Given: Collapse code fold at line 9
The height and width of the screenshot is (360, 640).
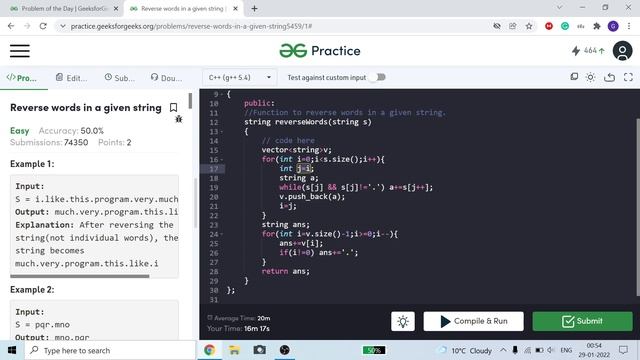Looking at the screenshot, I should click(x=222, y=94).
